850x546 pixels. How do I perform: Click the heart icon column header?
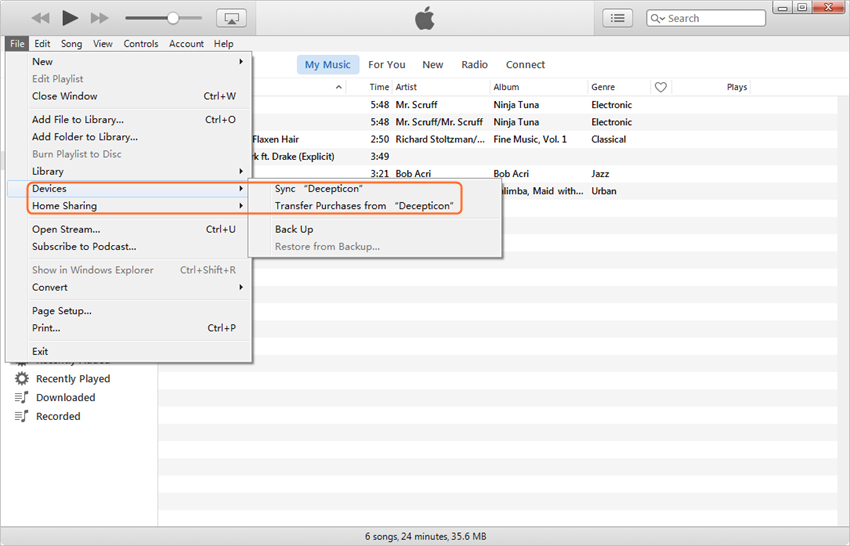[661, 87]
